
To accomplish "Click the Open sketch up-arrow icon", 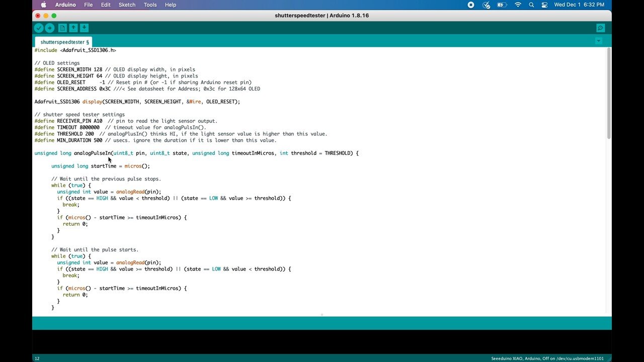I will coord(73,28).
